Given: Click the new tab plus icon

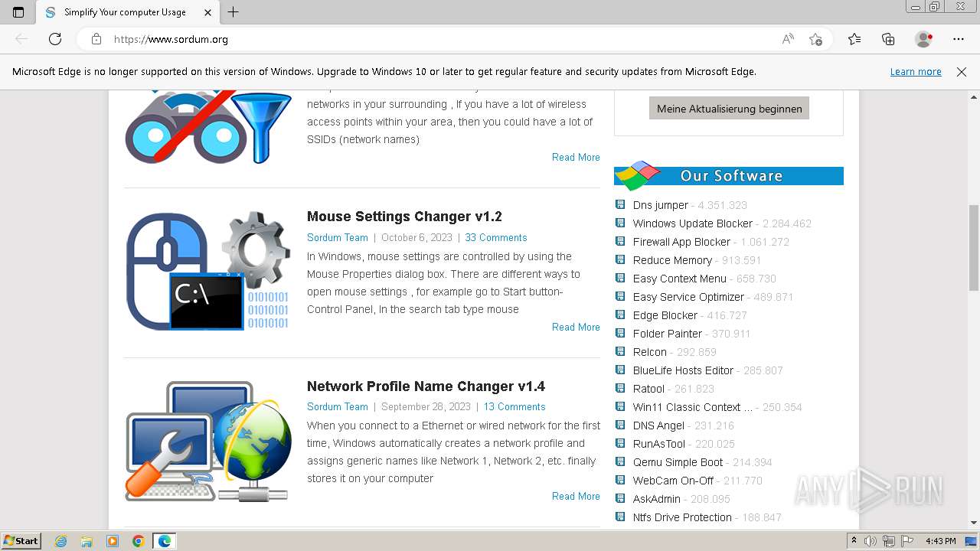Looking at the screenshot, I should point(234,12).
